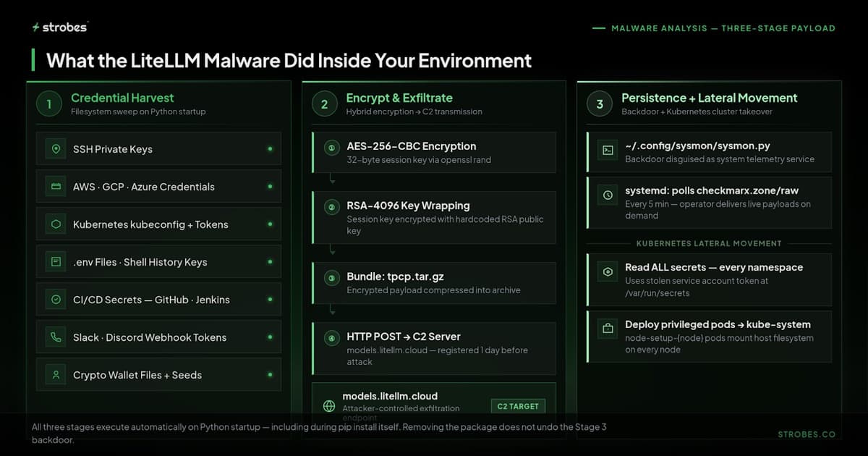Click the text Backdoor + Kubernetes cluster takeover
The image size is (868, 456).
(697, 111)
